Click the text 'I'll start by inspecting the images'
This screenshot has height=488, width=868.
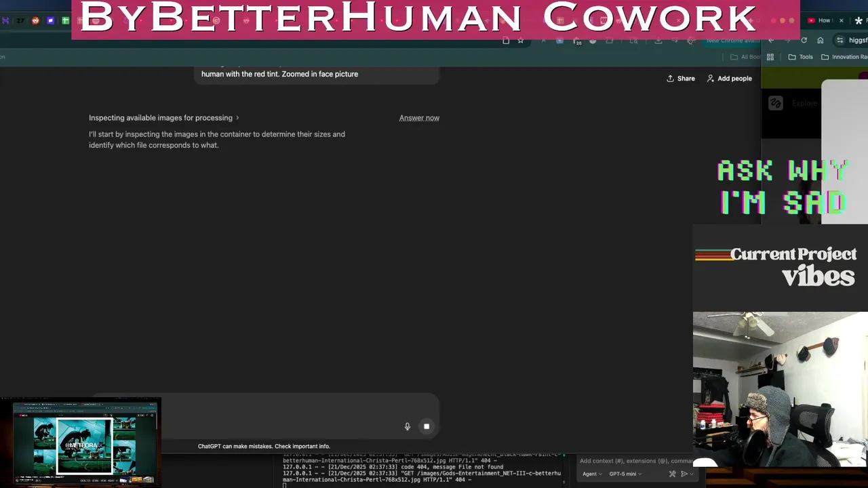[x=217, y=140]
